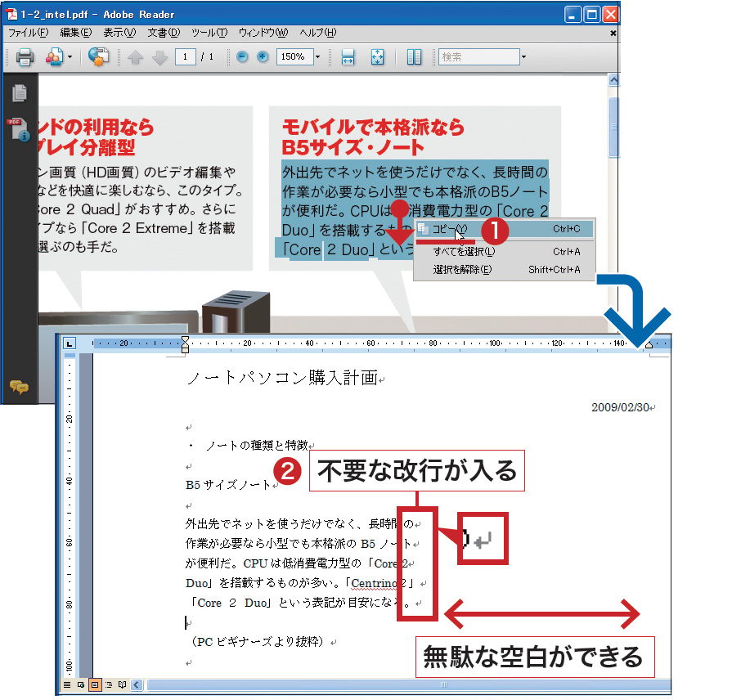Choose コピー from the context menu
This screenshot has height=700, width=732.
click(505, 229)
